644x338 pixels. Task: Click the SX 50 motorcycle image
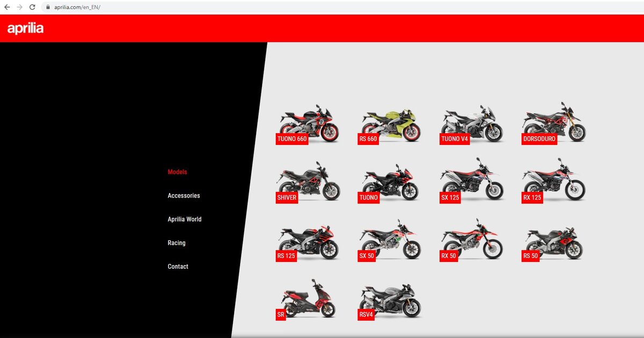pos(391,239)
